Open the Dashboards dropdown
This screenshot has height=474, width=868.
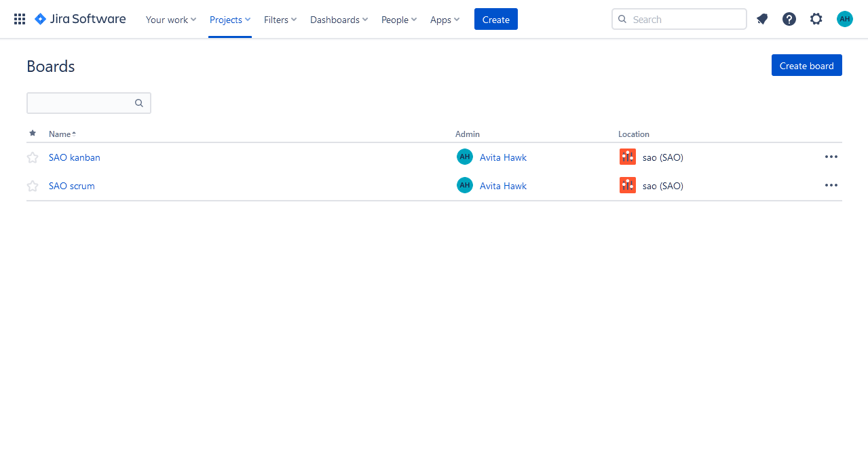(x=338, y=20)
